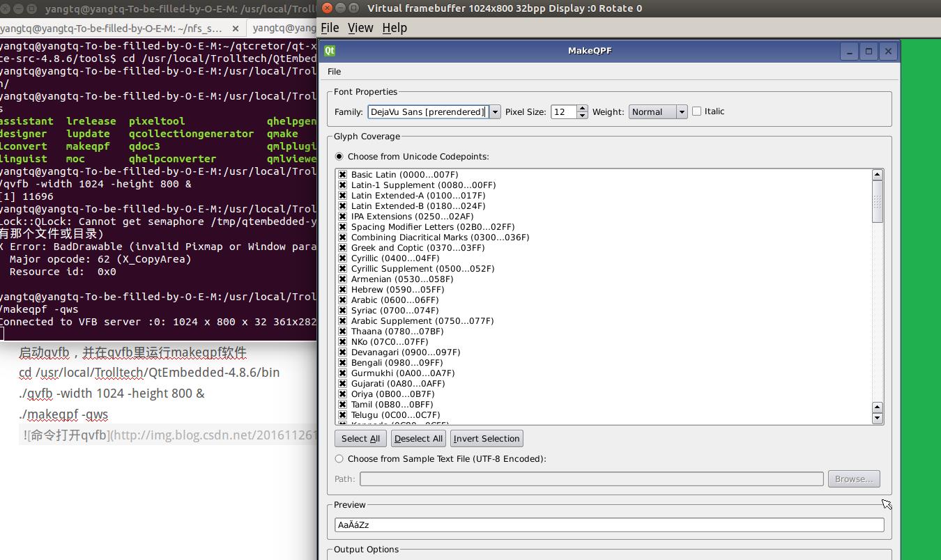The width and height of the screenshot is (941, 560).
Task: Open the View menu in the qvfb window
Action: [x=360, y=28]
